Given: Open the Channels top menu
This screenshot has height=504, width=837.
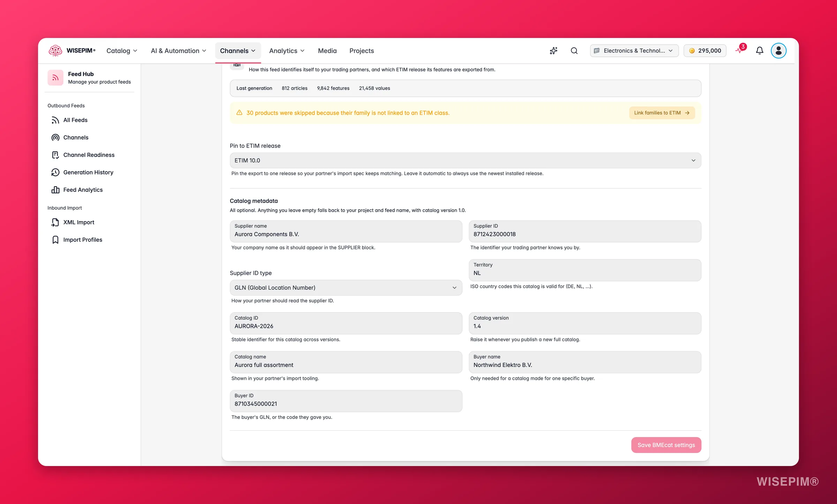Looking at the screenshot, I should click(238, 51).
